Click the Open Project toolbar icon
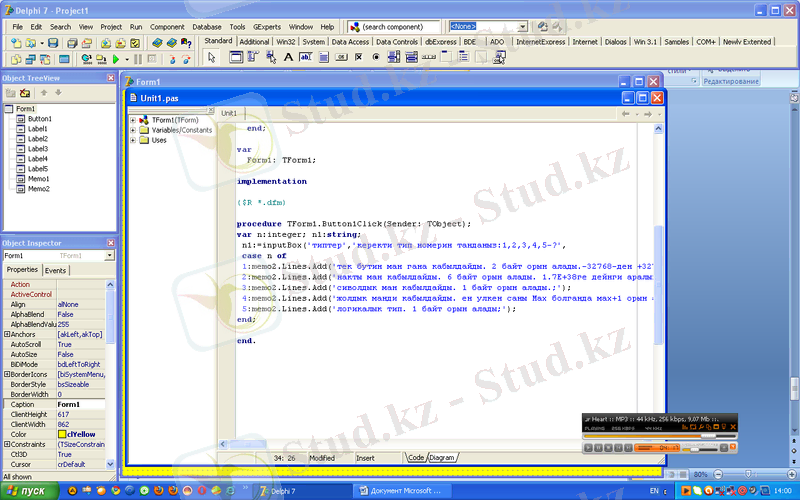800x500 pixels. click(x=87, y=43)
